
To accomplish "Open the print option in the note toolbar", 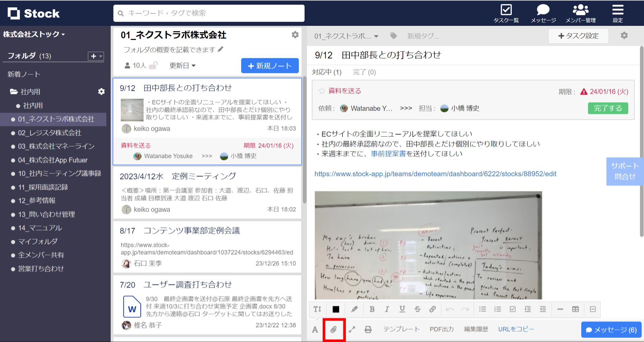I will (x=368, y=329).
